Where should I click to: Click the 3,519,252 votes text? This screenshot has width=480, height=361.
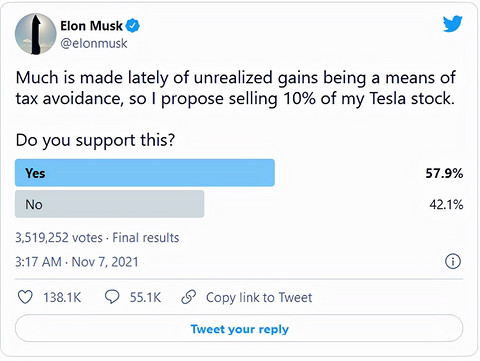[59, 238]
